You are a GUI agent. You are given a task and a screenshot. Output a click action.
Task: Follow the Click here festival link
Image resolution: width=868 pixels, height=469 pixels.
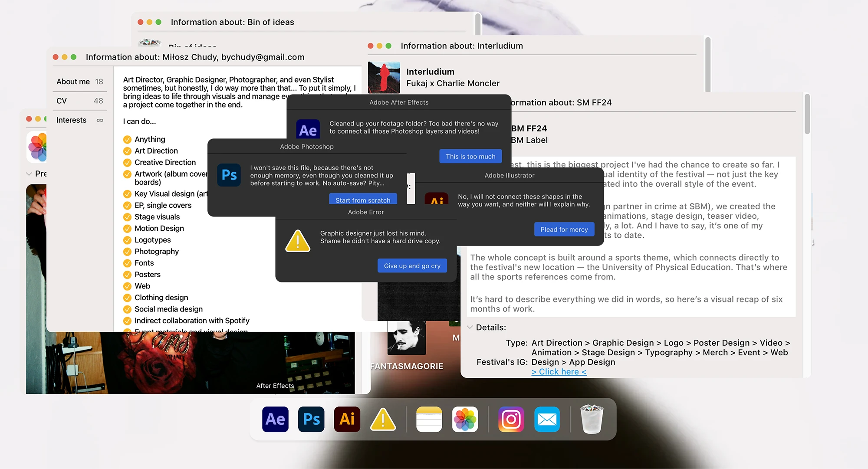(559, 372)
